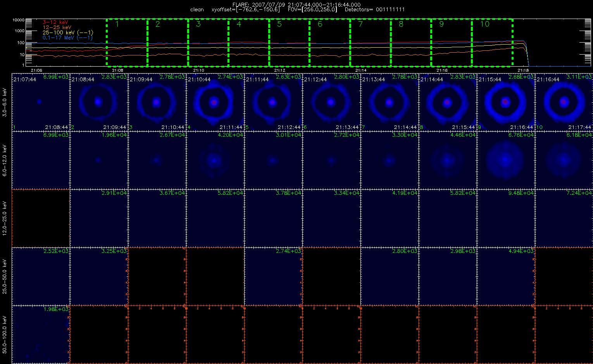This screenshot has width=593, height=364.
Task: Select the 6-12 keV image with peak 4.20E+04
Action: [215, 160]
